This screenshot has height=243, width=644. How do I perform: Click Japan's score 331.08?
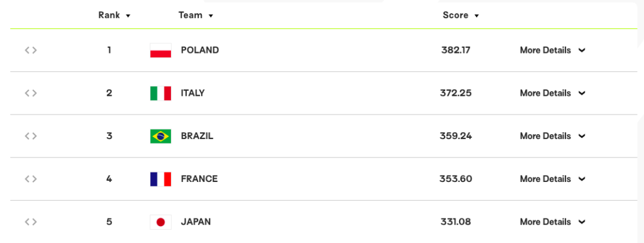click(455, 222)
